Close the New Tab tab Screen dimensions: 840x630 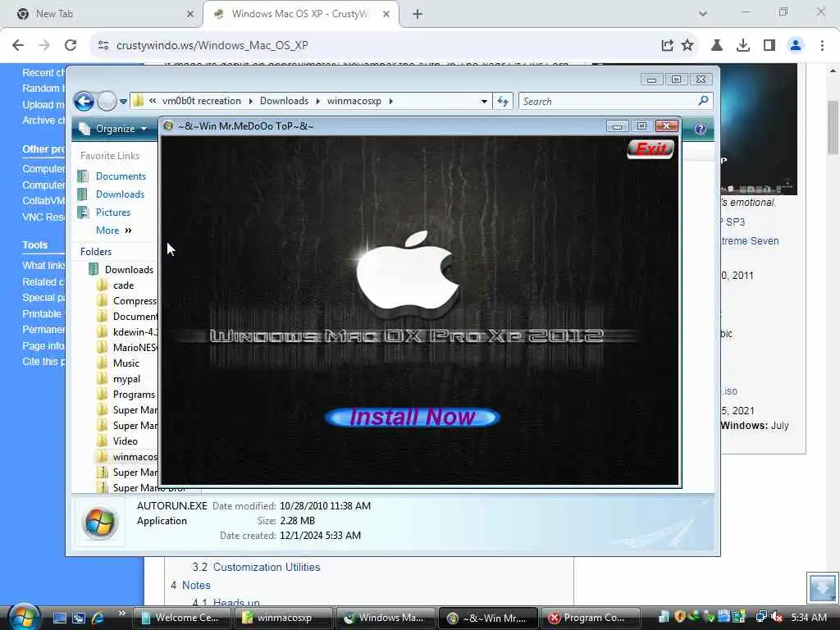(x=190, y=15)
